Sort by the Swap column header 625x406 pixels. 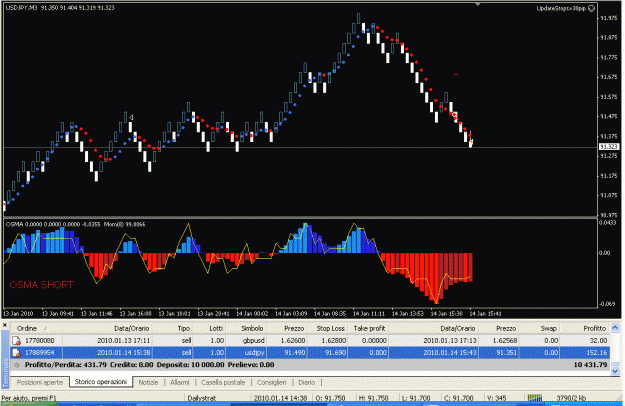tap(548, 329)
